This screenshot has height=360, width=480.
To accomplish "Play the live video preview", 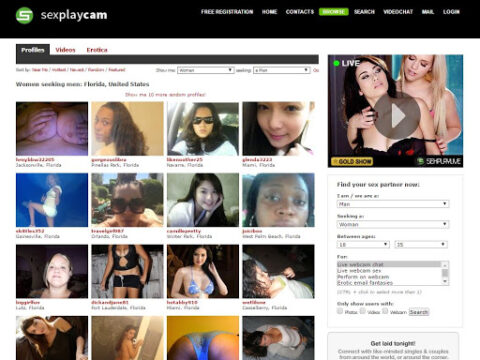I will 396,116.
